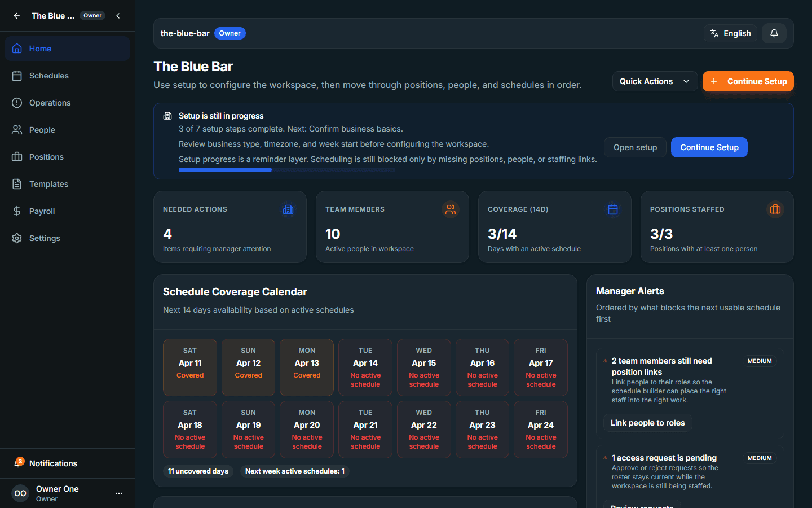
Task: Click the OO user avatar
Action: 20,493
